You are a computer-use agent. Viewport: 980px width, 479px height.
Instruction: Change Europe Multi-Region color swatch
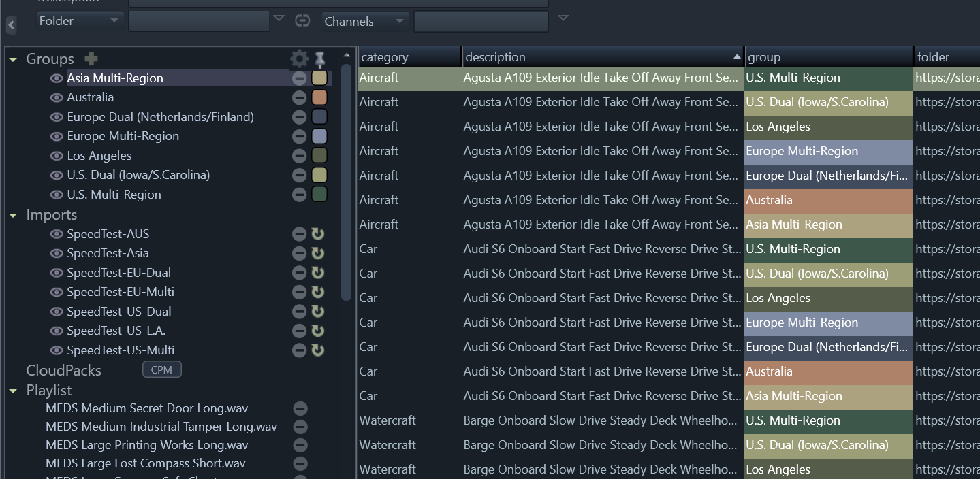click(x=319, y=136)
